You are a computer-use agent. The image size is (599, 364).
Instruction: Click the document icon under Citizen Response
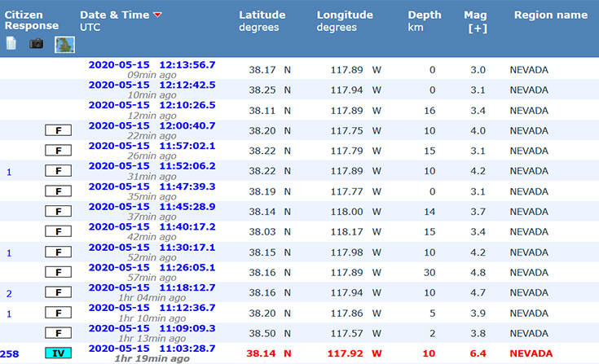[x=11, y=43]
